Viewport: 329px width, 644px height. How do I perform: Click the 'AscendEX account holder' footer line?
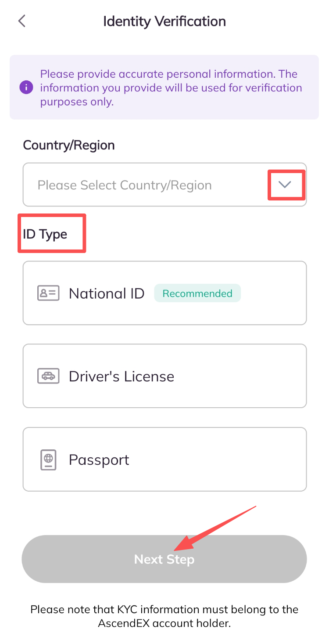(x=164, y=623)
